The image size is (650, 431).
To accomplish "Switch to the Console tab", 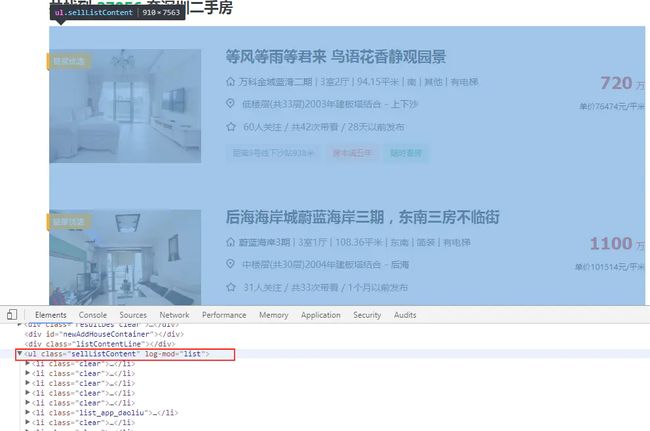I will [93, 315].
